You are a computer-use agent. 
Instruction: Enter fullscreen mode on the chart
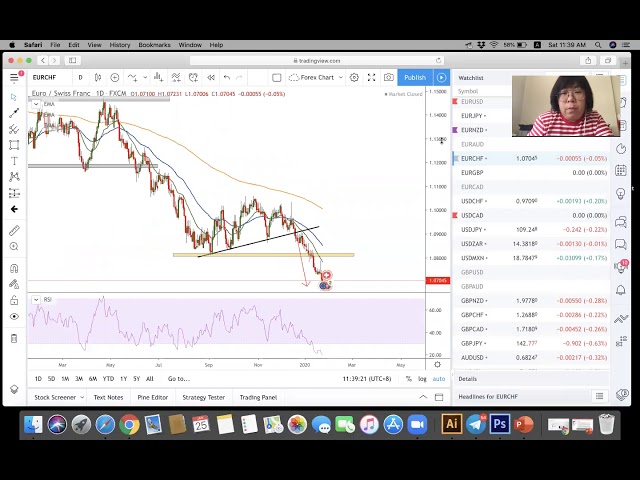pos(371,77)
